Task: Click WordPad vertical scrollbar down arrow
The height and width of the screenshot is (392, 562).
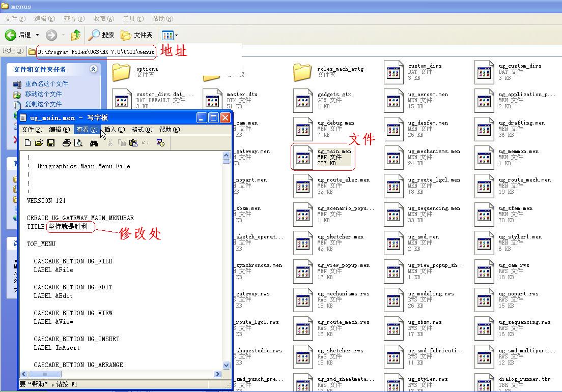Action: (226, 365)
